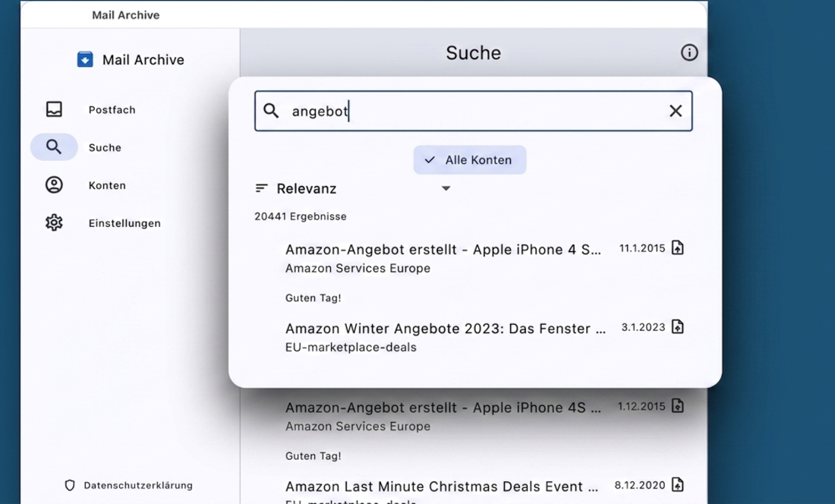The width and height of the screenshot is (835, 504).
Task: Click Guten Tag! preview under 11.1.2015 email
Action: pos(313,298)
